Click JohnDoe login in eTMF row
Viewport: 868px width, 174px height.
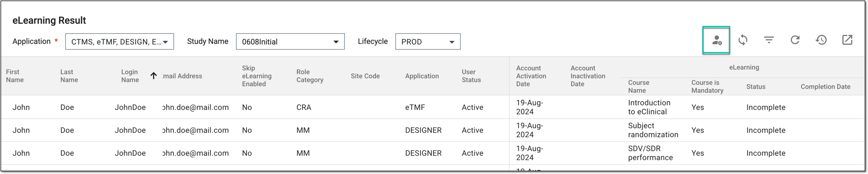tap(130, 107)
